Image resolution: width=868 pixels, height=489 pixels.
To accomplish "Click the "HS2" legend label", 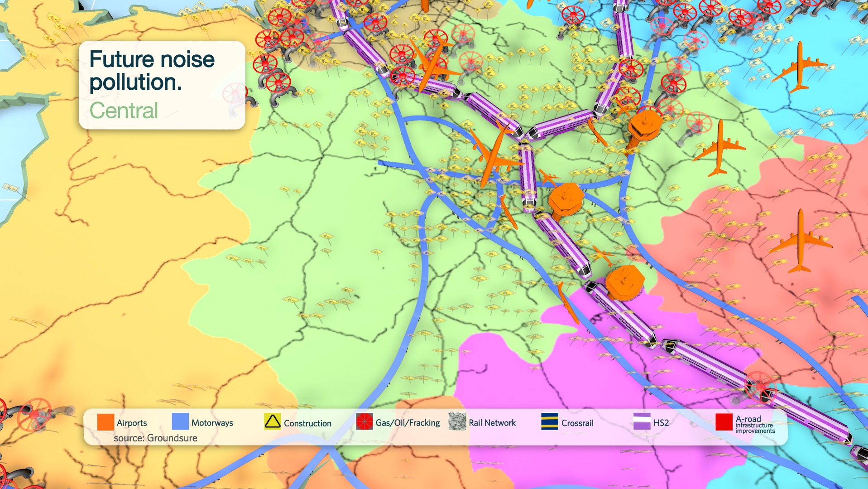I will (x=661, y=423).
